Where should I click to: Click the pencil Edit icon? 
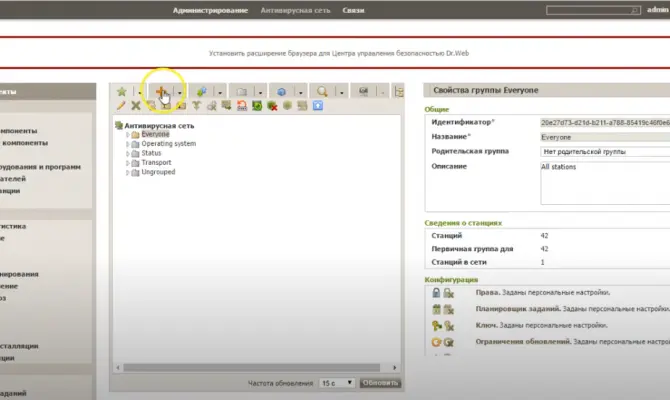121,106
